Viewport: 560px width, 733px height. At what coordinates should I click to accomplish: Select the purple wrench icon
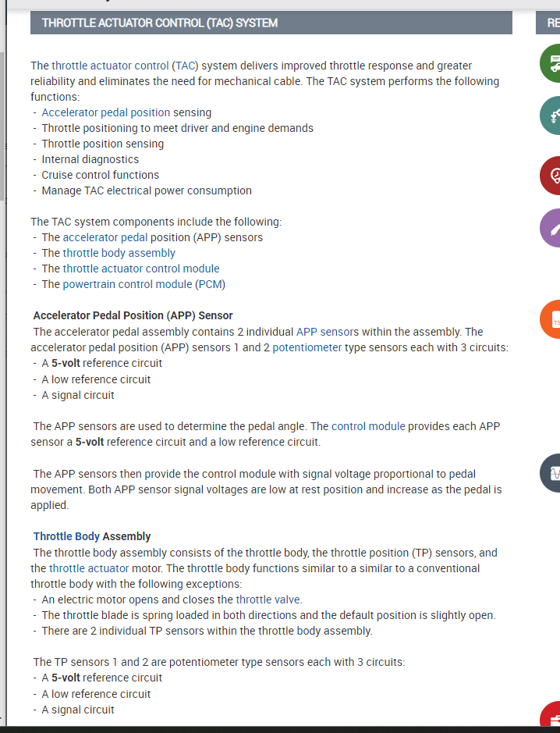pyautogui.click(x=551, y=229)
